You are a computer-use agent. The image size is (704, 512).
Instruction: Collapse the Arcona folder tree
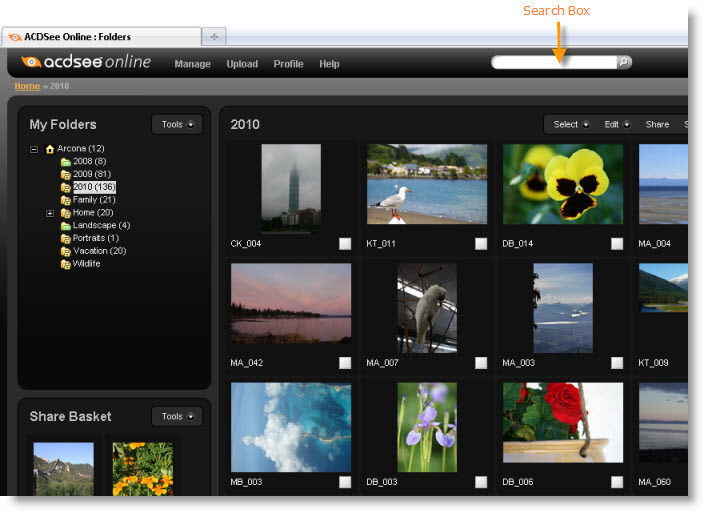click(x=34, y=149)
